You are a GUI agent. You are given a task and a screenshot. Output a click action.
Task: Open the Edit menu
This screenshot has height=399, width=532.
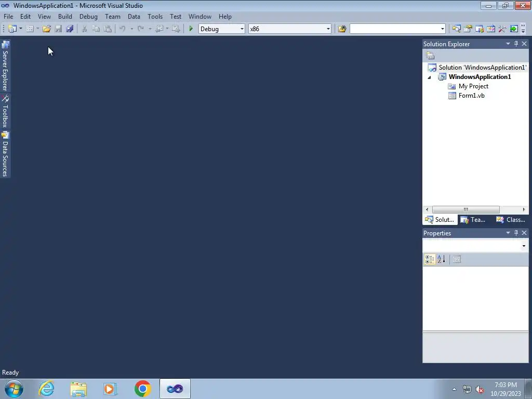click(25, 17)
